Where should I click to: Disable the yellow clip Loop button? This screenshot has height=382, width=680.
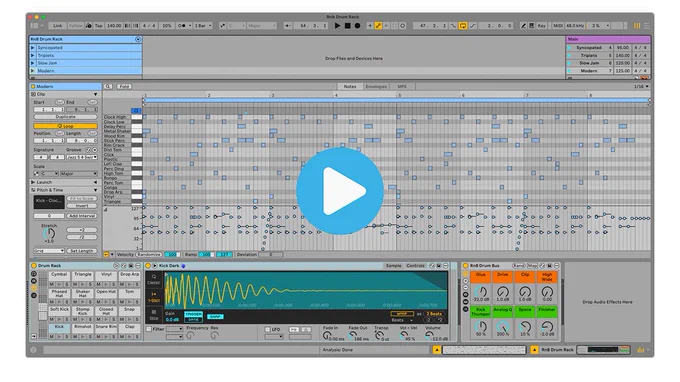65,126
